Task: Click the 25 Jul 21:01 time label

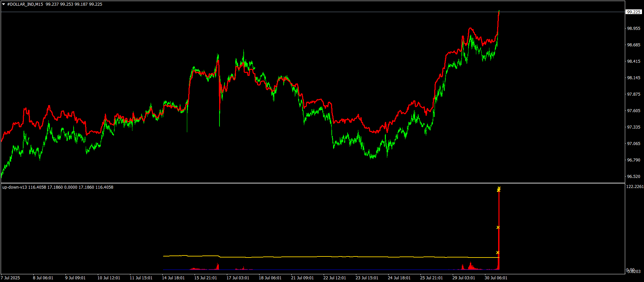Action: (x=431, y=278)
